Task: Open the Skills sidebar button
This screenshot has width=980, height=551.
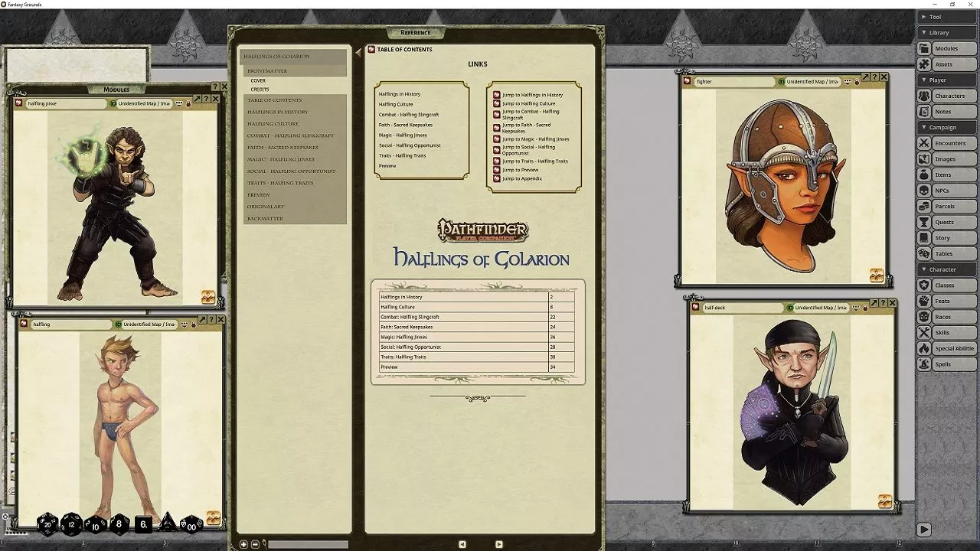Action: 946,332
